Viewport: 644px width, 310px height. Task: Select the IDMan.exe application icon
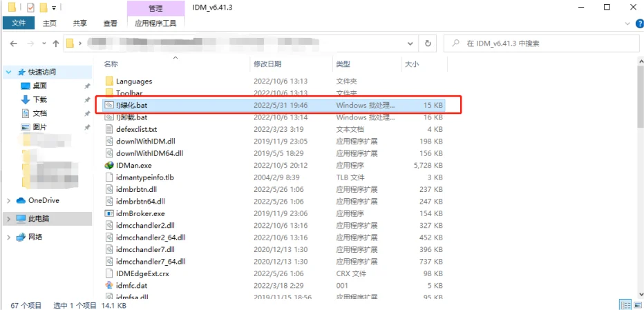[109, 166]
